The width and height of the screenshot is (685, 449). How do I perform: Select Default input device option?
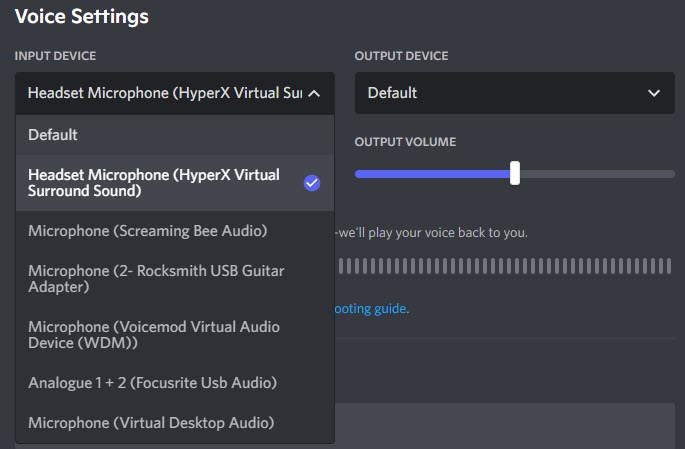pos(175,135)
